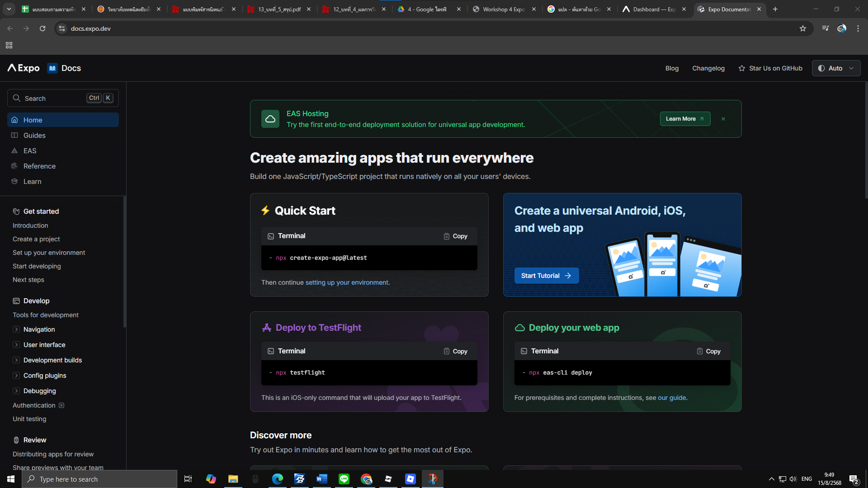Focus the docs Search field

pos(54,99)
